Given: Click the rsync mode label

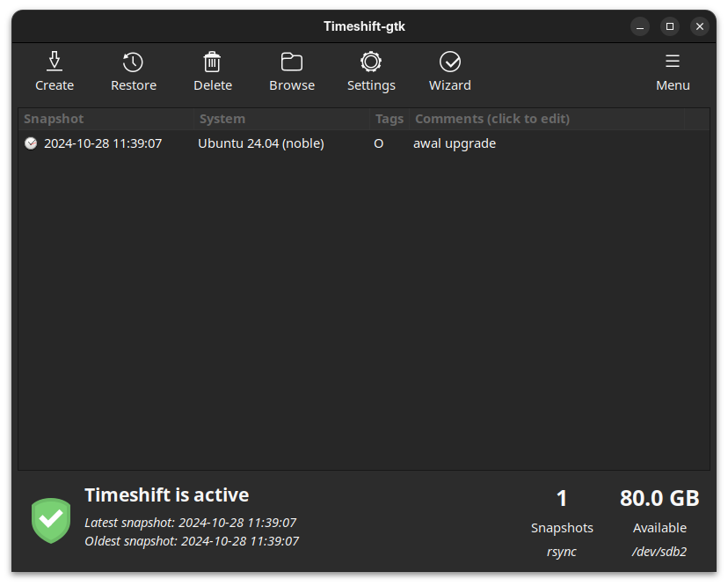Looking at the screenshot, I should point(561,552).
